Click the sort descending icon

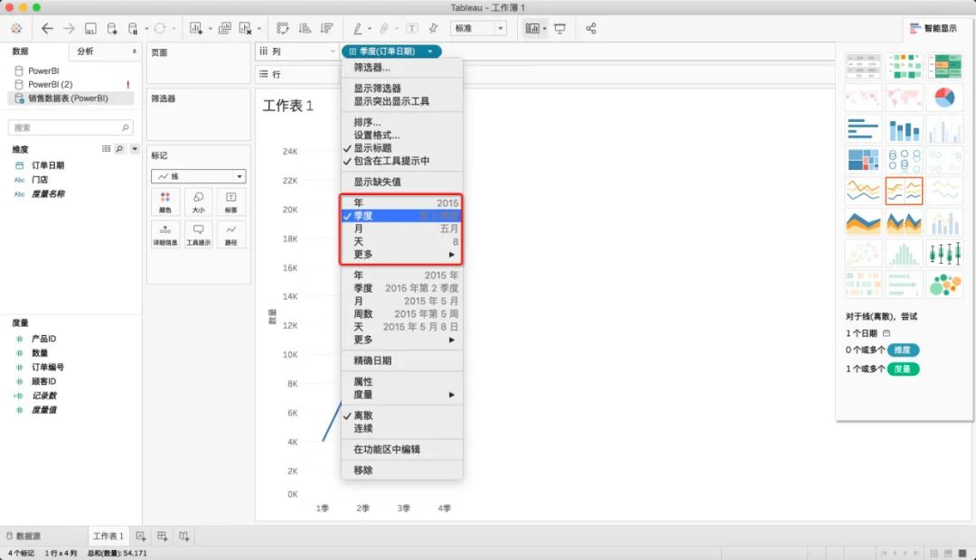point(326,28)
